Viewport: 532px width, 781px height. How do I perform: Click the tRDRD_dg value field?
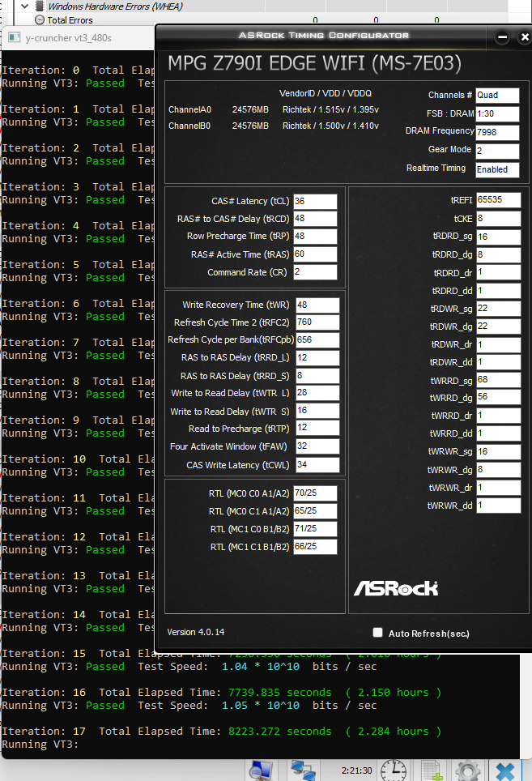pyautogui.click(x=499, y=254)
